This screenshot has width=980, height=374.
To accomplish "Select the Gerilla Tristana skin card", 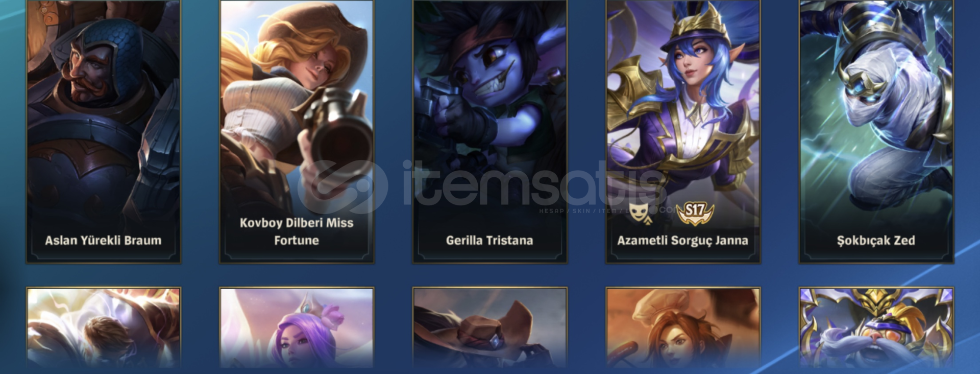I will [490, 131].
